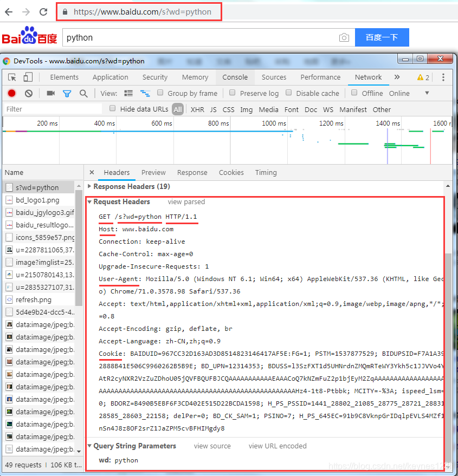458x476 pixels.
Task: Toggle the device toolbar icon
Action: (28, 77)
